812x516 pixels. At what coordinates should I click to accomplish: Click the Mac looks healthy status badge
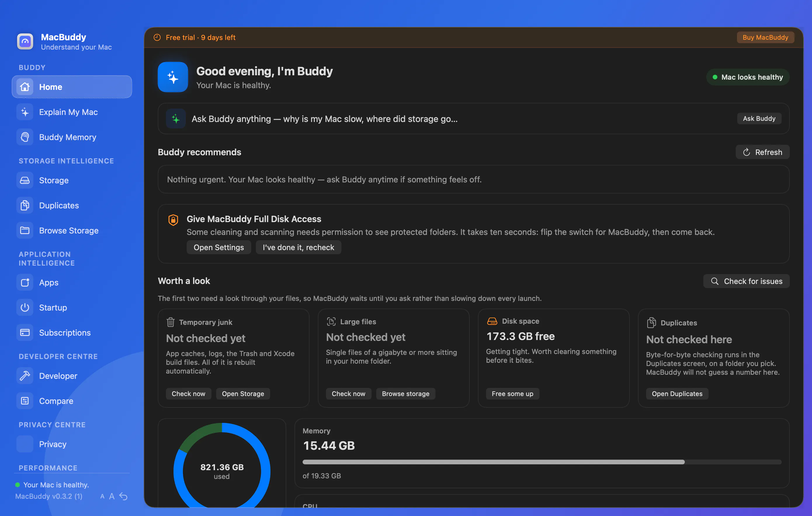coord(747,77)
